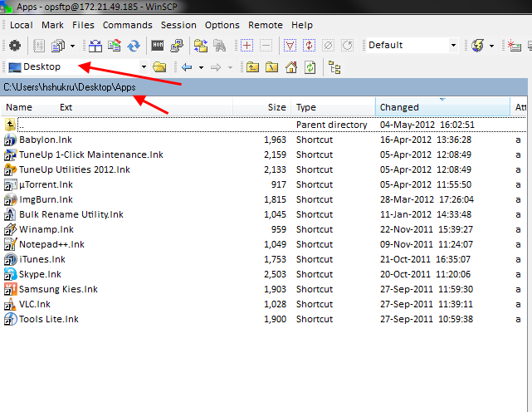The height and width of the screenshot is (412, 532).
Task: Open the directory tree icon
Action: [x=335, y=67]
